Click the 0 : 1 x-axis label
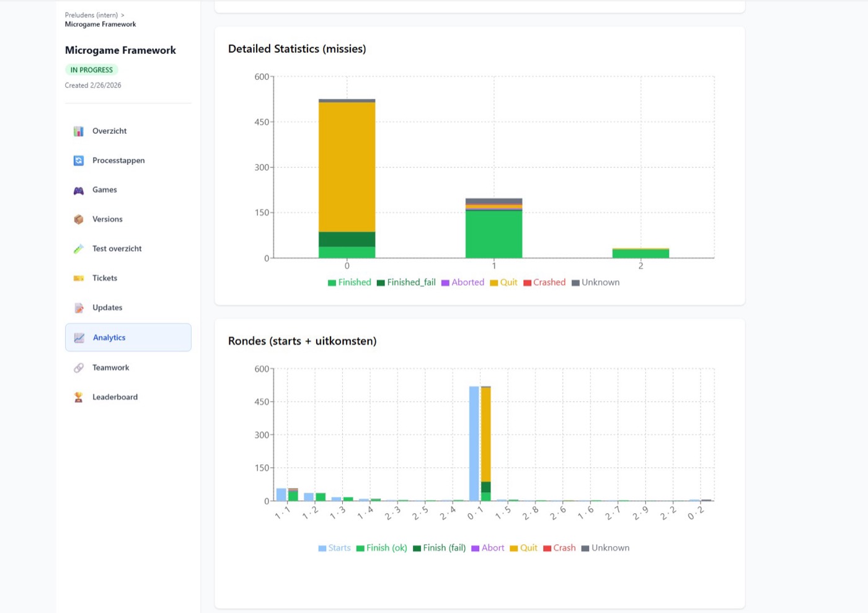 [475, 514]
